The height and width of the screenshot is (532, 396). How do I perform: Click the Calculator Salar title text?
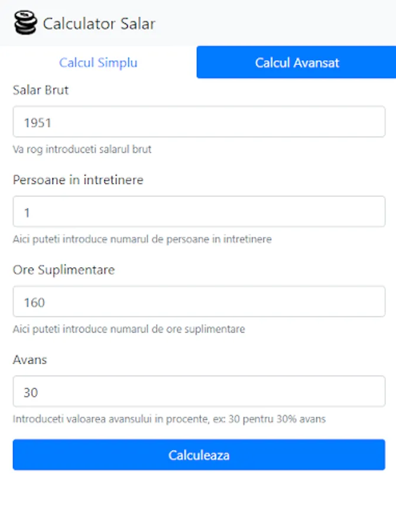pos(99,24)
